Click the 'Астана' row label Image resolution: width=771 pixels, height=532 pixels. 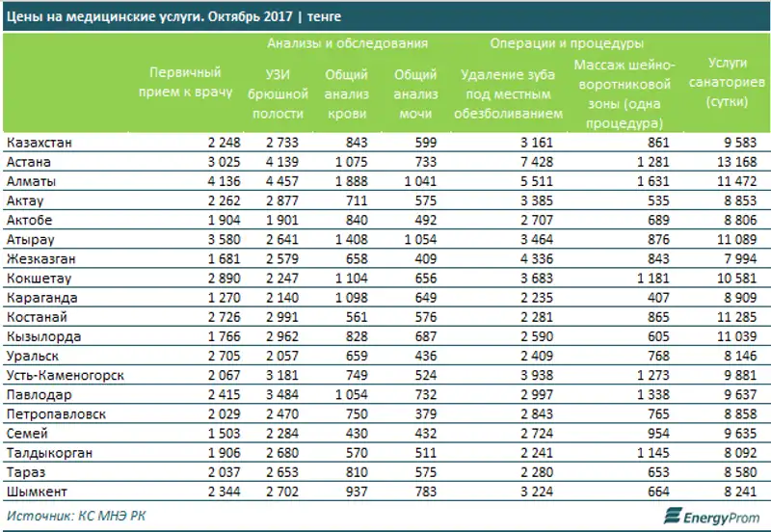tap(29, 162)
